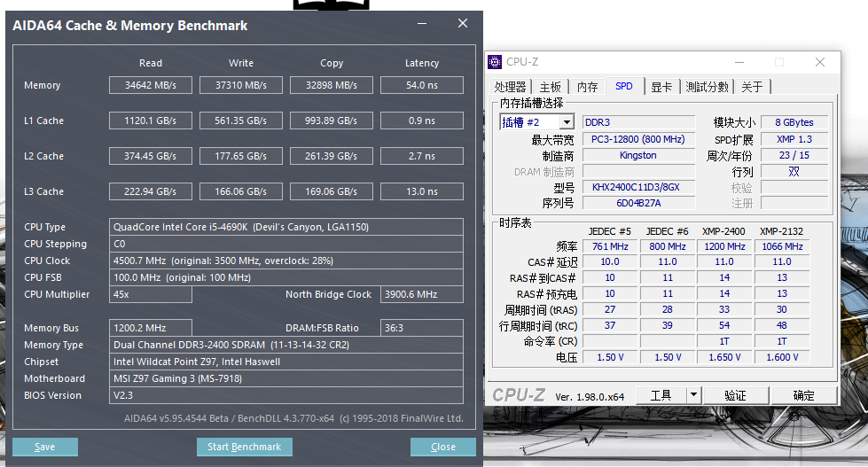Image resolution: width=868 pixels, height=467 pixels.
Task: Click the CPU Multiplier value 45x
Action: 151,294
